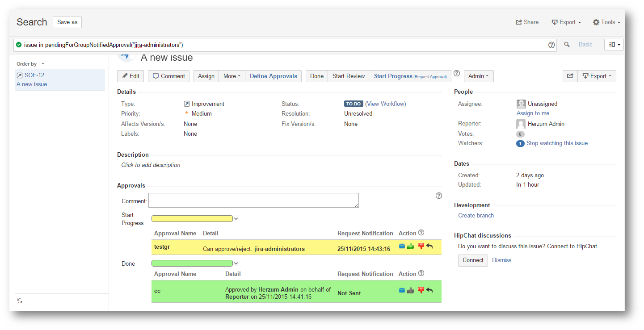Screen dimensions: 644x330
Task: Click the Improvement issue type icon
Action: point(187,104)
